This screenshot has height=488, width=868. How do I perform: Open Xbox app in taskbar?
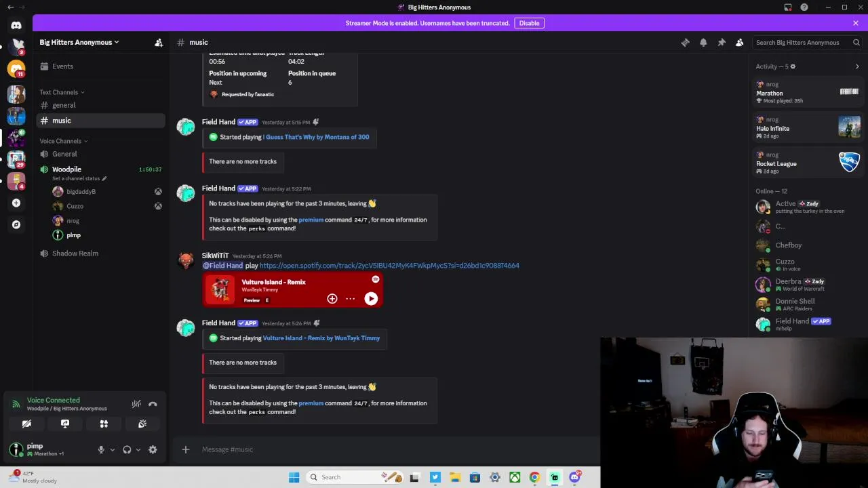coord(515,477)
